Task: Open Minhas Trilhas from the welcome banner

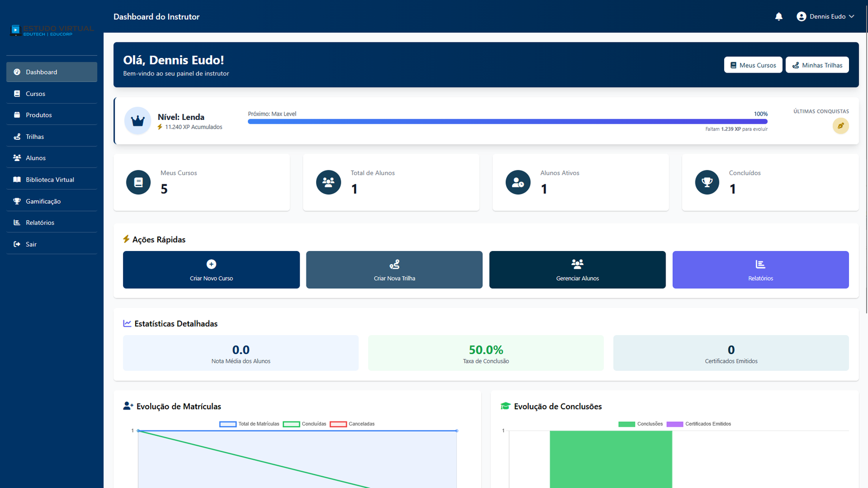Action: 817,65
